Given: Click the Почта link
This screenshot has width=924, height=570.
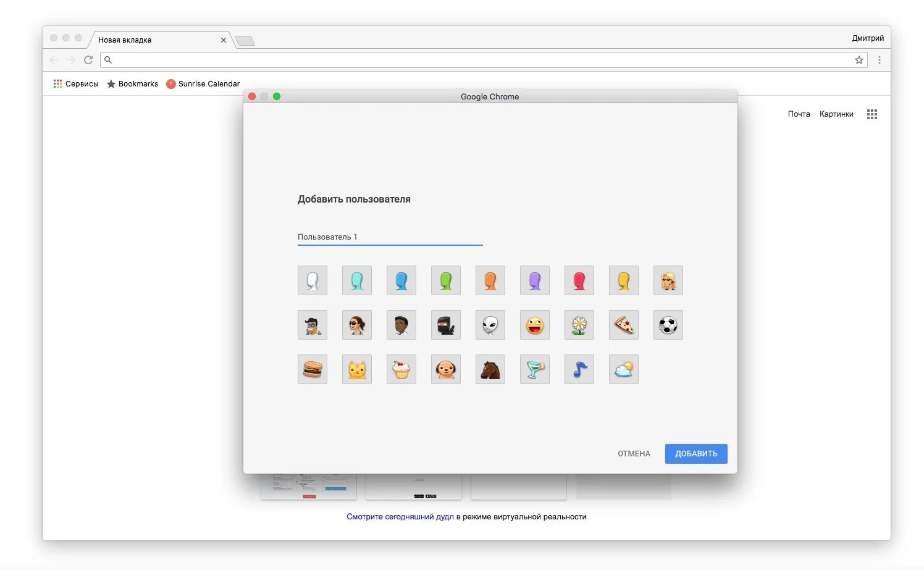Looking at the screenshot, I should (x=799, y=114).
